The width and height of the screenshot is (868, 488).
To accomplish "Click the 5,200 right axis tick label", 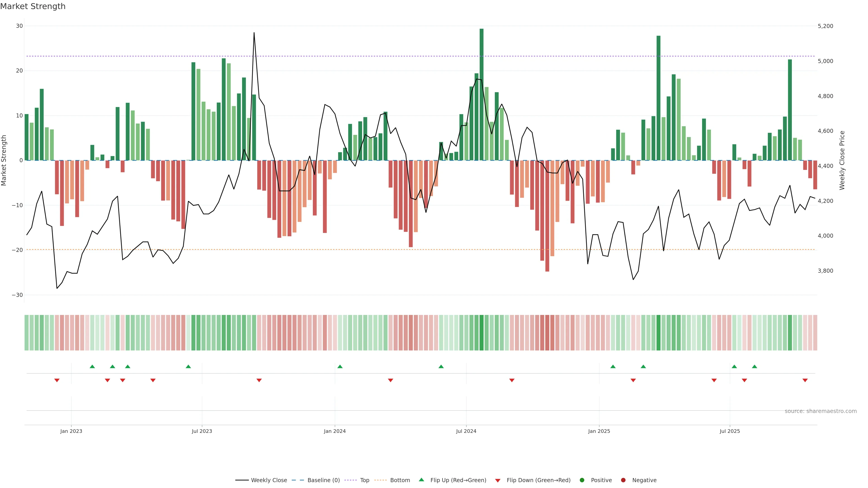I will pyautogui.click(x=825, y=26).
